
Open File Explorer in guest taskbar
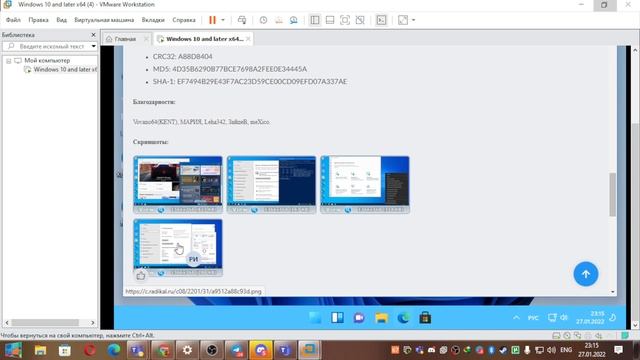point(381,318)
